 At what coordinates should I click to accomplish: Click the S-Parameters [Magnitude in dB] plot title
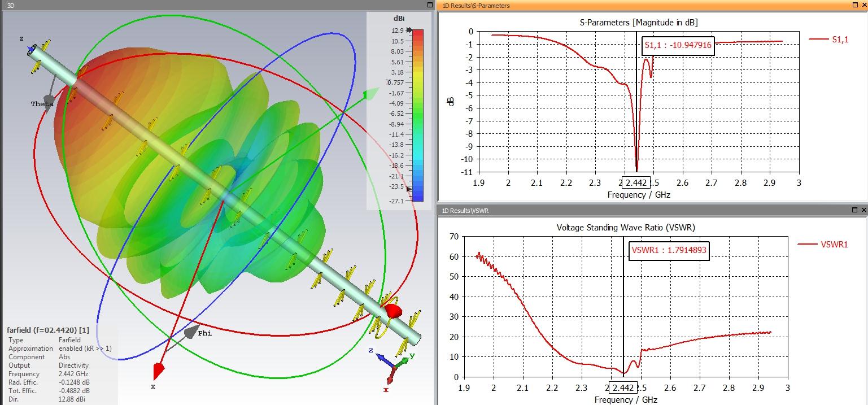pos(638,23)
